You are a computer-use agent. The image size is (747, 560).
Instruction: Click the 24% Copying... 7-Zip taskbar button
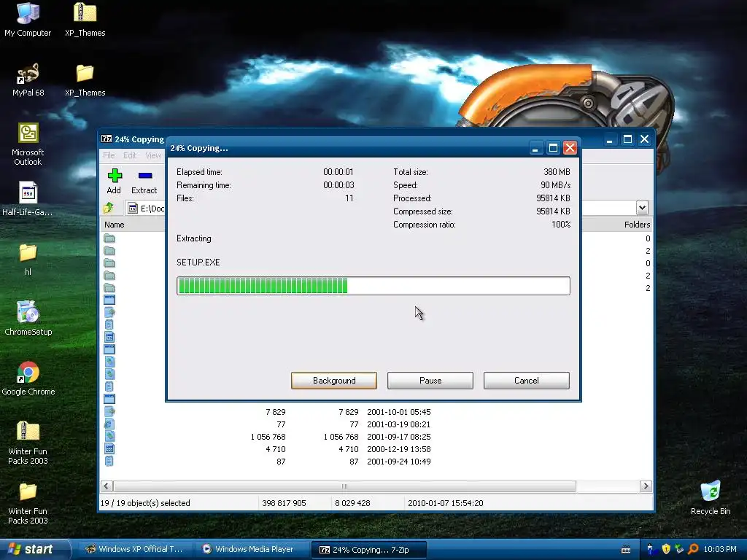pyautogui.click(x=368, y=550)
